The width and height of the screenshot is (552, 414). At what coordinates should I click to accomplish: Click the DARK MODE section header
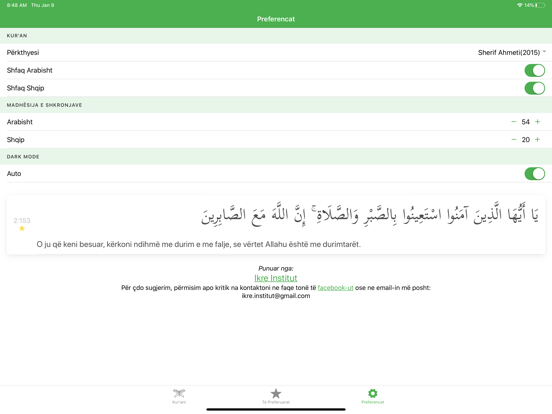point(23,157)
